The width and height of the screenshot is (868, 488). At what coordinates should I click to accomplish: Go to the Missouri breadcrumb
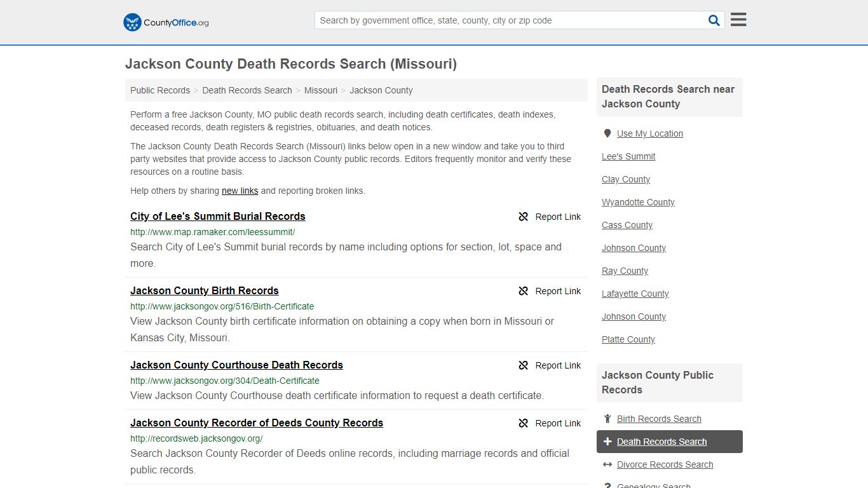tap(321, 90)
